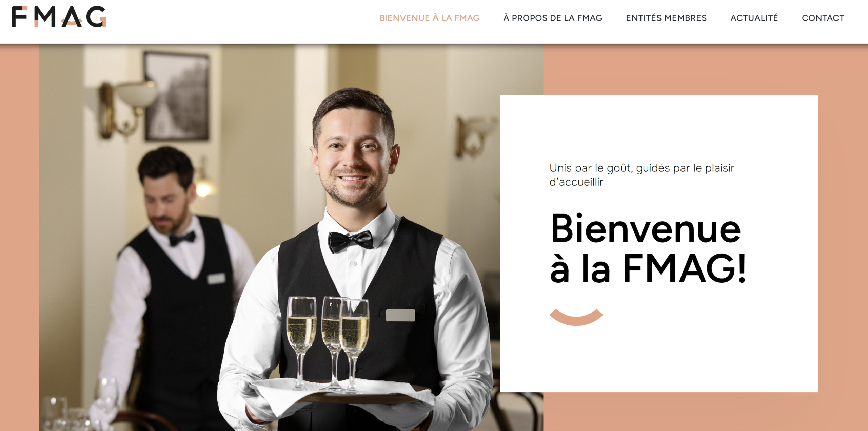868x431 pixels.
Task: Open the Bienvenue à la FMAG menu item
Action: pyautogui.click(x=429, y=18)
